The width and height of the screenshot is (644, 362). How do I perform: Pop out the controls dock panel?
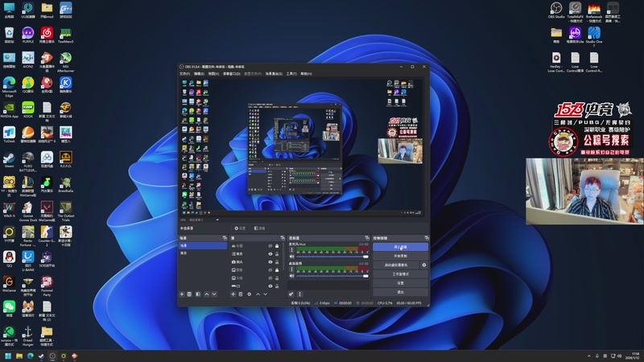427,238
